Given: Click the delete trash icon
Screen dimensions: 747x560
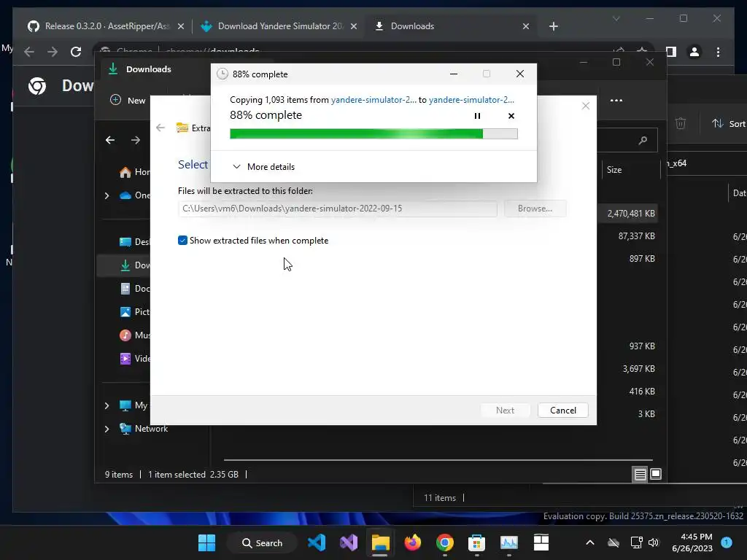Looking at the screenshot, I should 681,124.
